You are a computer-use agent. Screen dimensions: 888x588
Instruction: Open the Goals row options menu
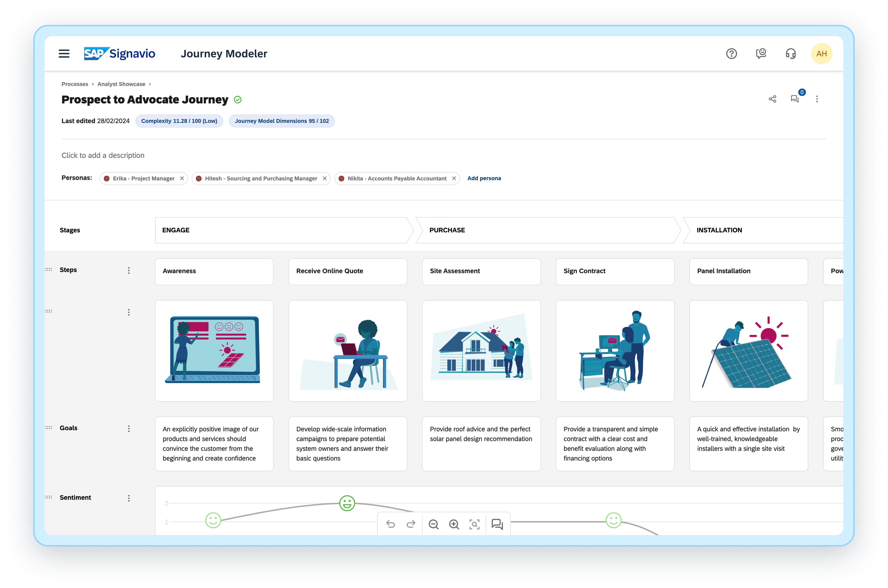[129, 428]
